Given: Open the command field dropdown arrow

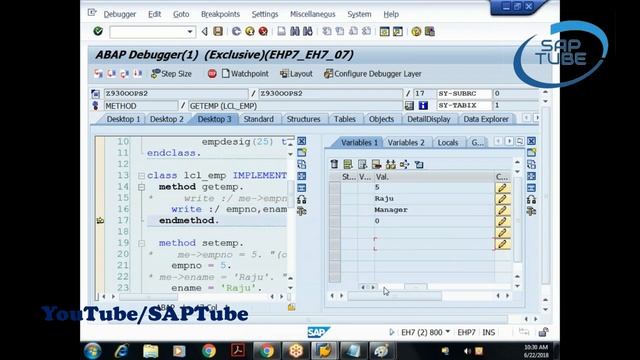Looking at the screenshot, I should click(x=190, y=31).
